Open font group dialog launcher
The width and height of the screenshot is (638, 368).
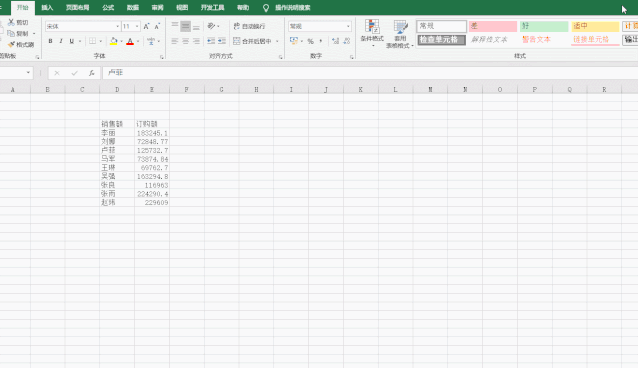point(162,57)
